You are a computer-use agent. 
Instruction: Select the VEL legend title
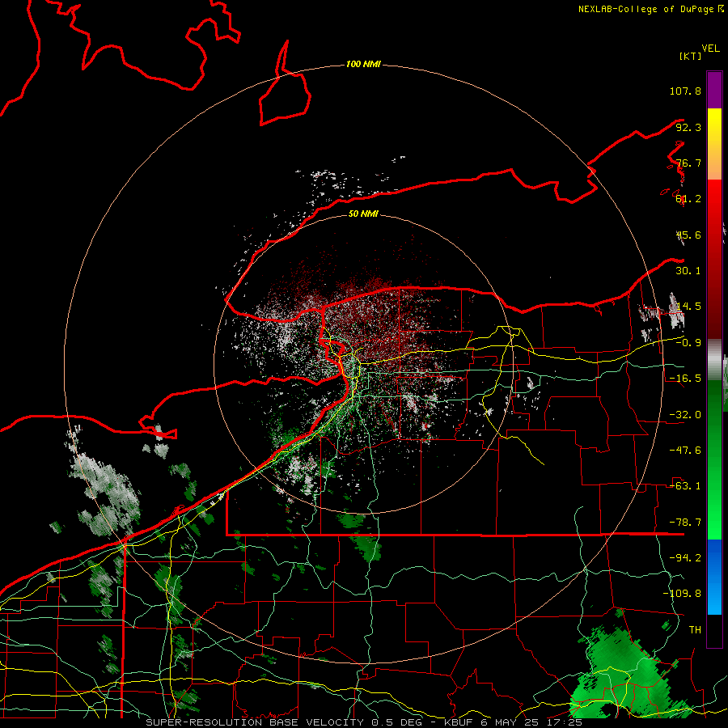[x=710, y=49]
